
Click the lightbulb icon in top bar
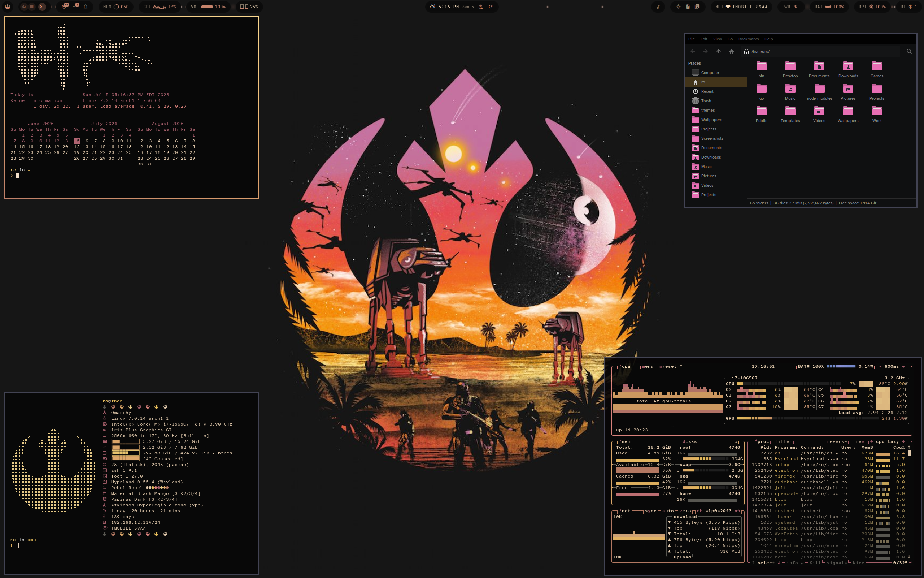(x=678, y=7)
